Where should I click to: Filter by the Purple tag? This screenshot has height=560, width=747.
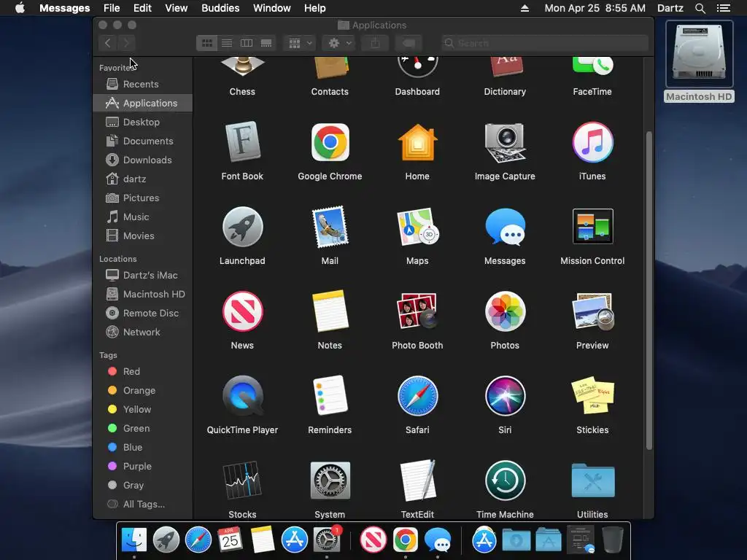(x=142, y=466)
